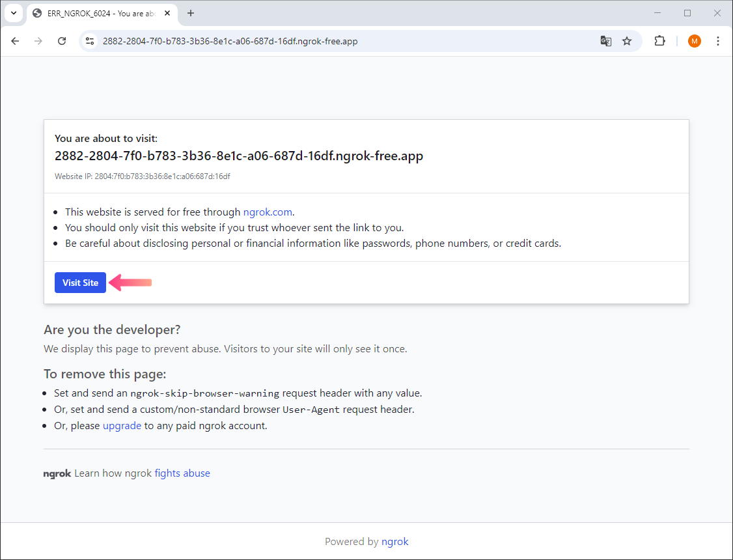Click the Visit Site button

point(81,283)
